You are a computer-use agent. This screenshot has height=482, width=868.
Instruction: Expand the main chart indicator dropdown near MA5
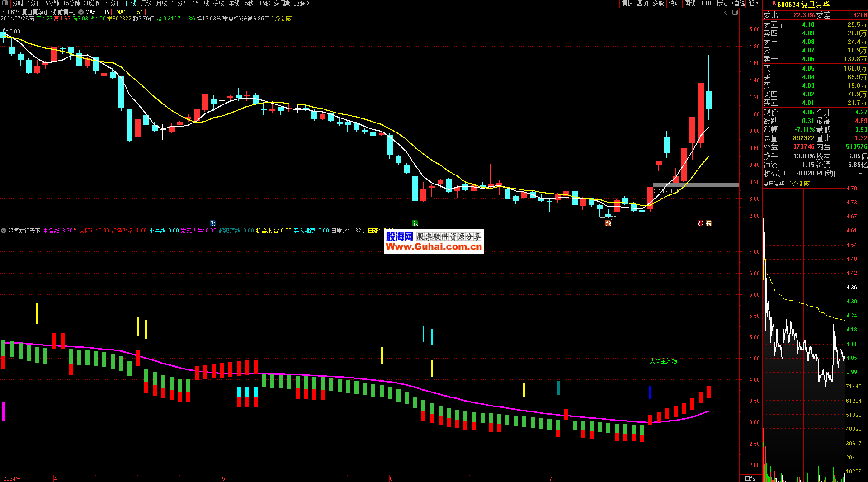point(81,12)
